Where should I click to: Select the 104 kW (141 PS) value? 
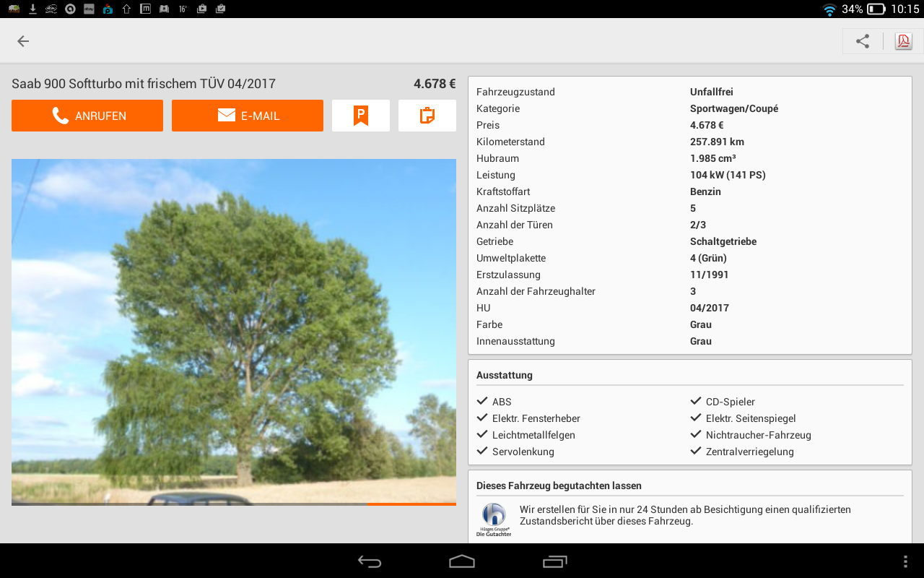click(x=728, y=175)
